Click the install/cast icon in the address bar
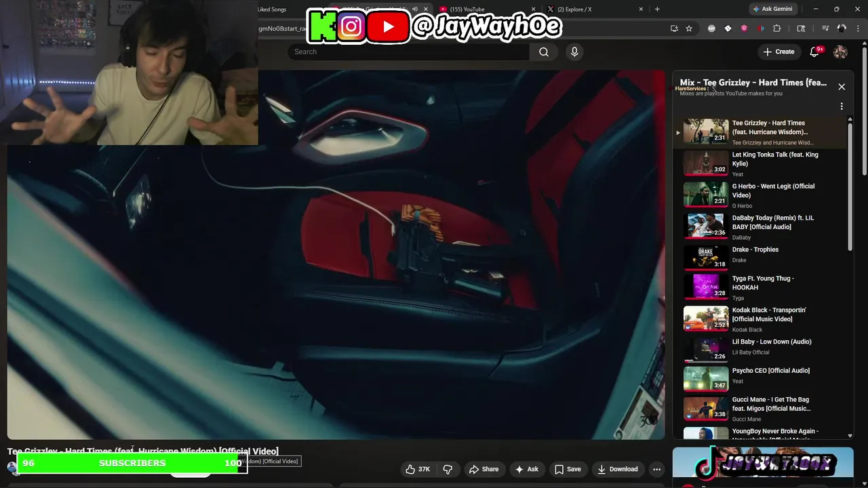868x488 pixels. (674, 28)
